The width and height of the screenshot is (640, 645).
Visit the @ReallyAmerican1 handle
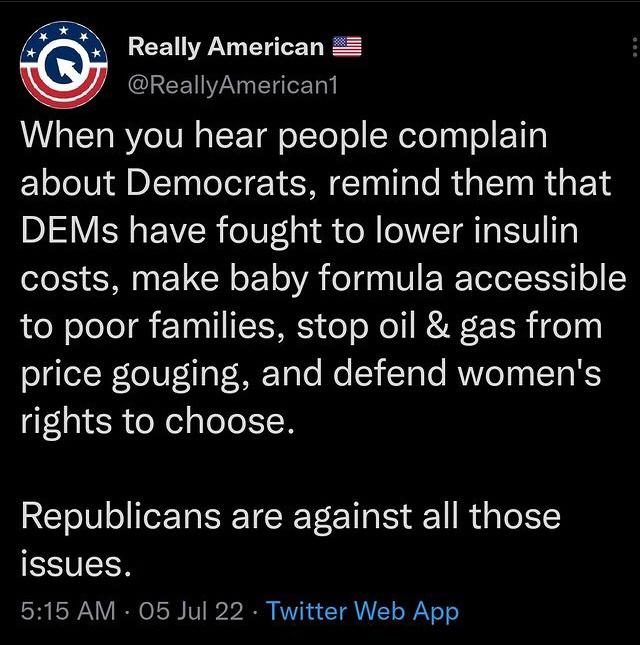click(x=233, y=85)
